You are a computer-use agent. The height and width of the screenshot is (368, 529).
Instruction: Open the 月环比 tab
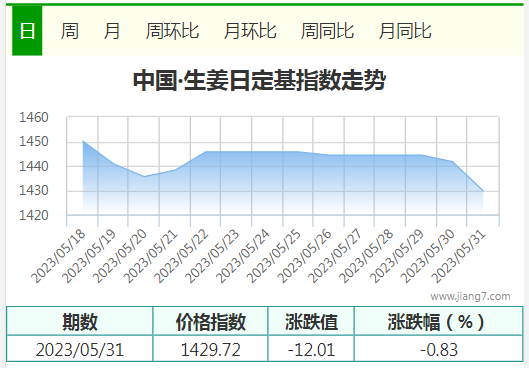point(250,31)
